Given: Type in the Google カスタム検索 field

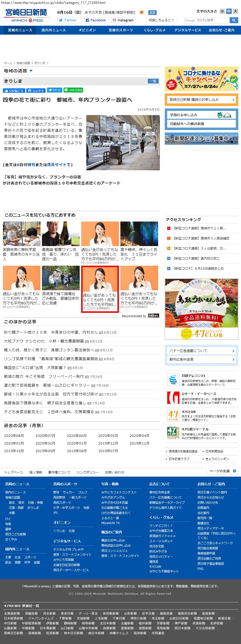Looking at the screenshot, I should pyautogui.click(x=206, y=20).
